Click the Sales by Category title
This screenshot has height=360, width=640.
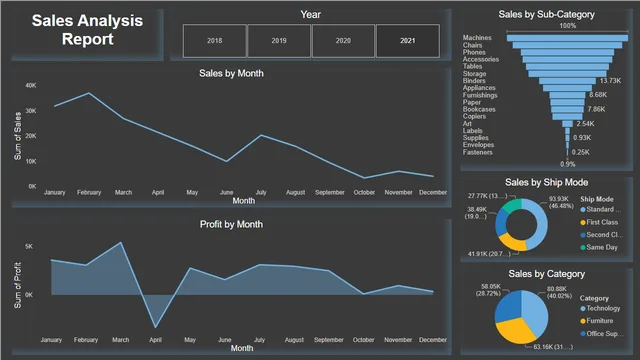pos(547,274)
